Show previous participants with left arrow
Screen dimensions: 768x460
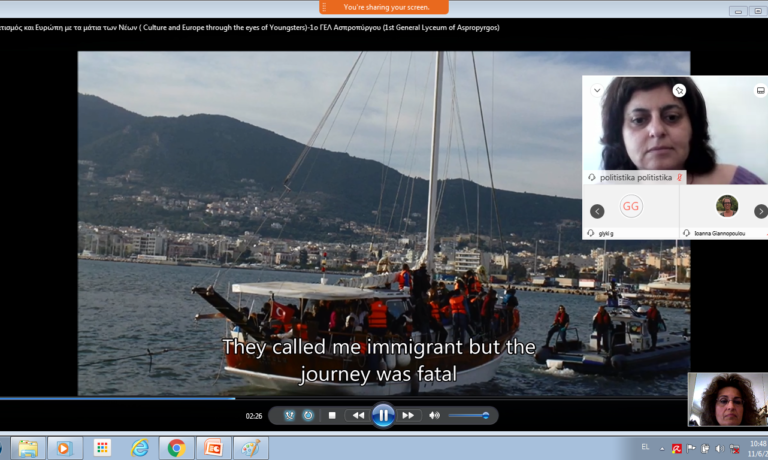[x=597, y=211]
